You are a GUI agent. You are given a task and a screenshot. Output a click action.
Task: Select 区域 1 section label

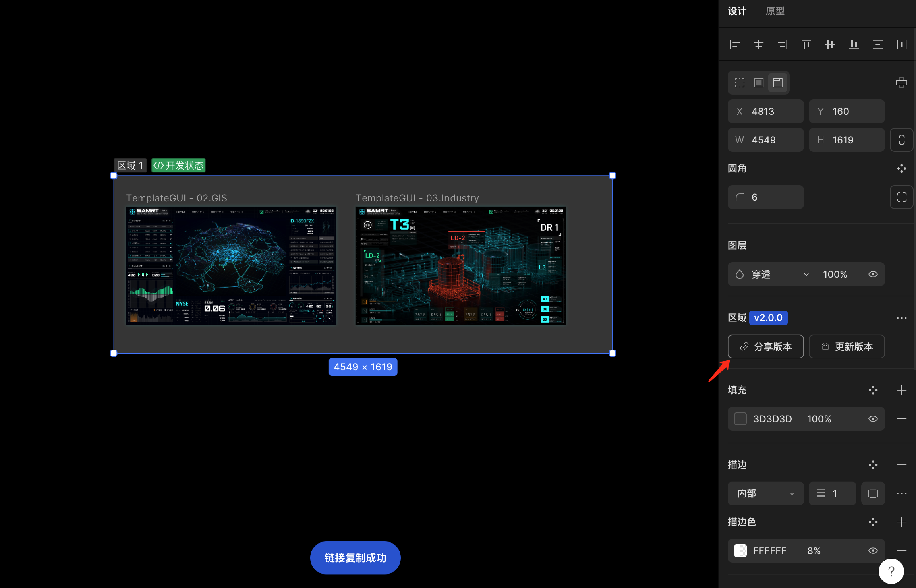coord(130,165)
